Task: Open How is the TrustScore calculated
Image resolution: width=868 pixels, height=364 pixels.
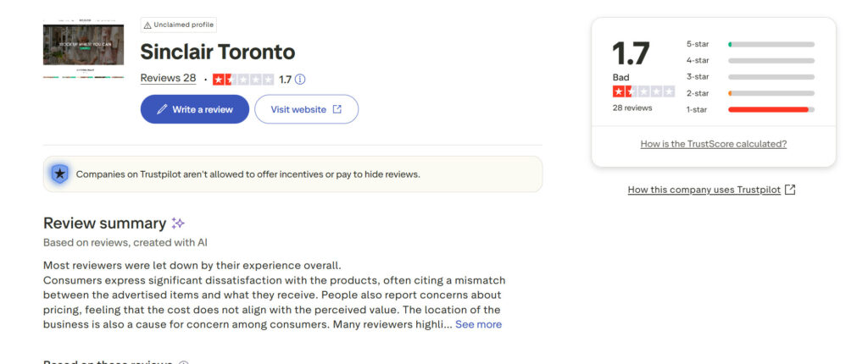Action: (x=714, y=144)
